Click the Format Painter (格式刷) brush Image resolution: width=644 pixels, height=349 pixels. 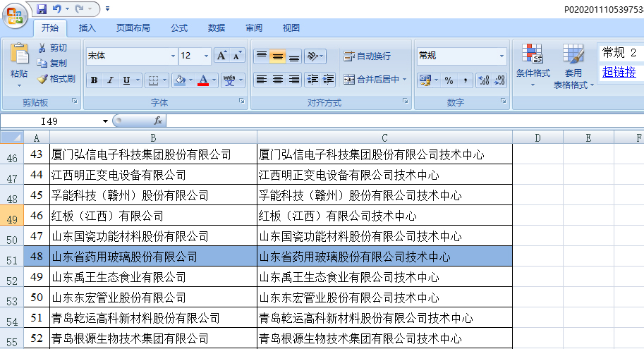point(42,79)
